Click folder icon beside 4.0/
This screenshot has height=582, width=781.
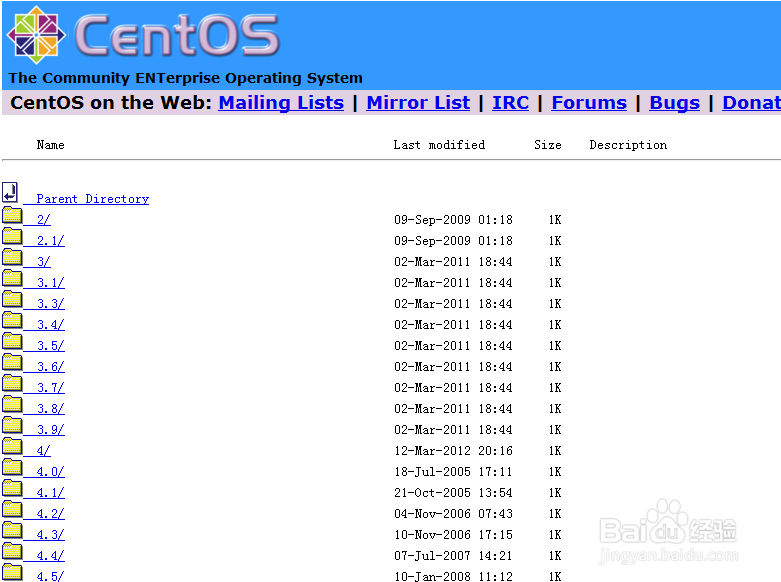click(12, 466)
